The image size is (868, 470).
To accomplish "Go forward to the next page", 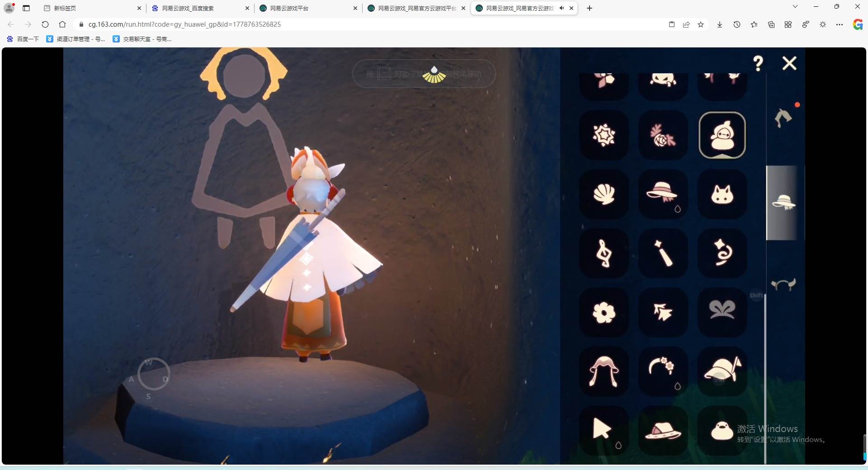I will 28,24.
